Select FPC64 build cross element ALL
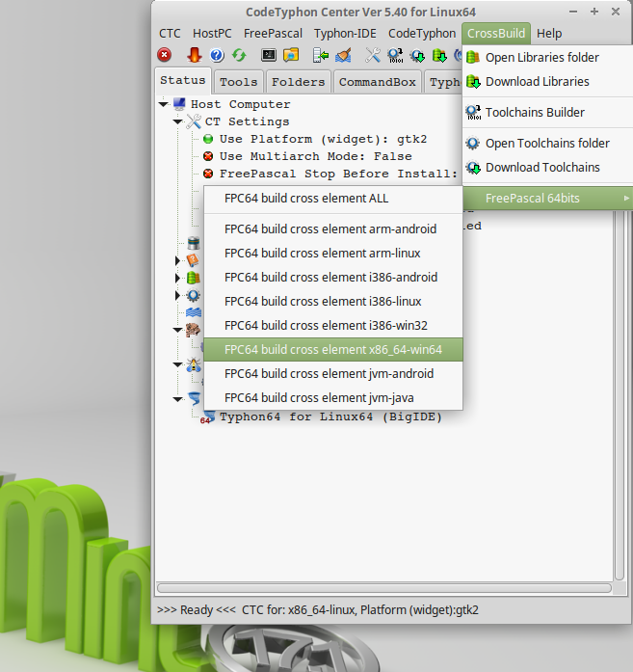Image resolution: width=633 pixels, height=672 pixels. (333, 199)
